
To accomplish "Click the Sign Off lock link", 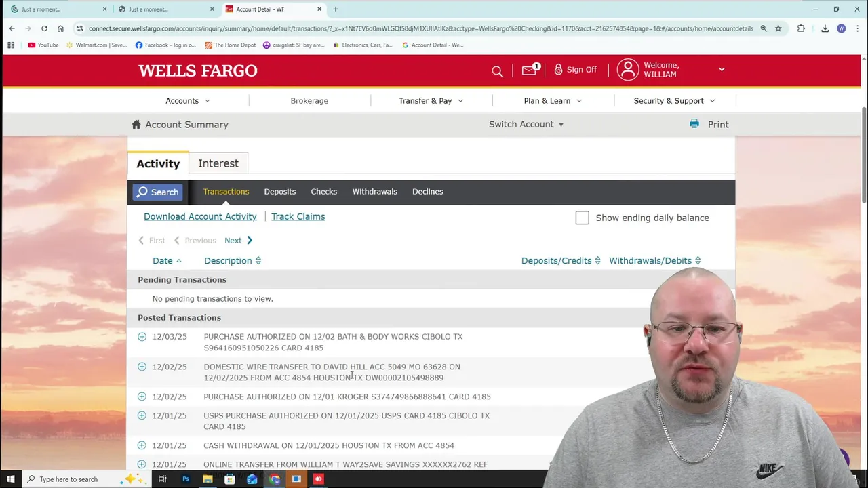I will (x=576, y=70).
